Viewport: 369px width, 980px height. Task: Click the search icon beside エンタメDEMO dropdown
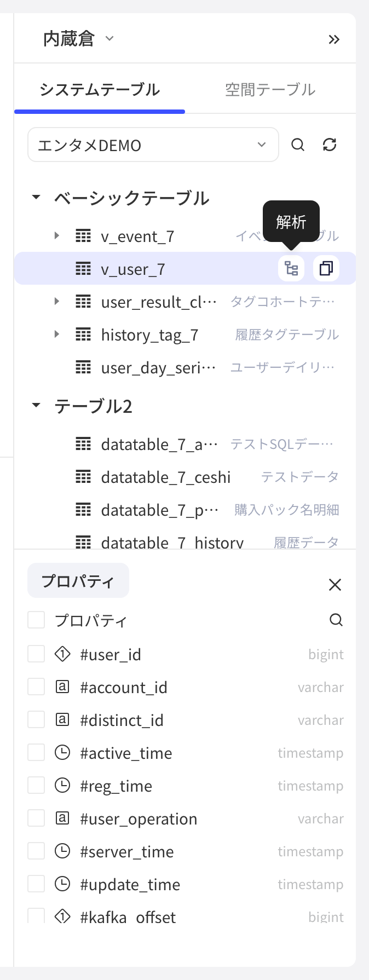tap(298, 145)
